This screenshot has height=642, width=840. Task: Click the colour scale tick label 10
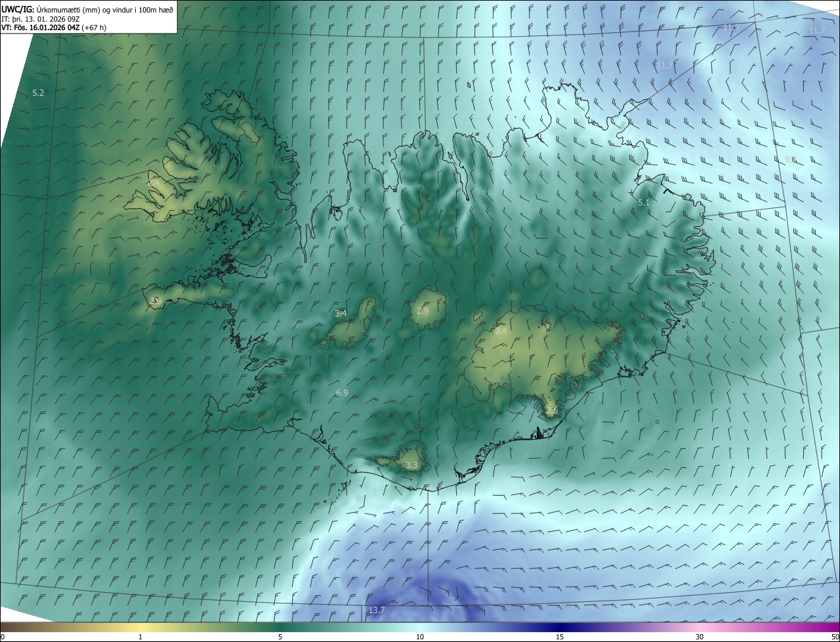420,637
